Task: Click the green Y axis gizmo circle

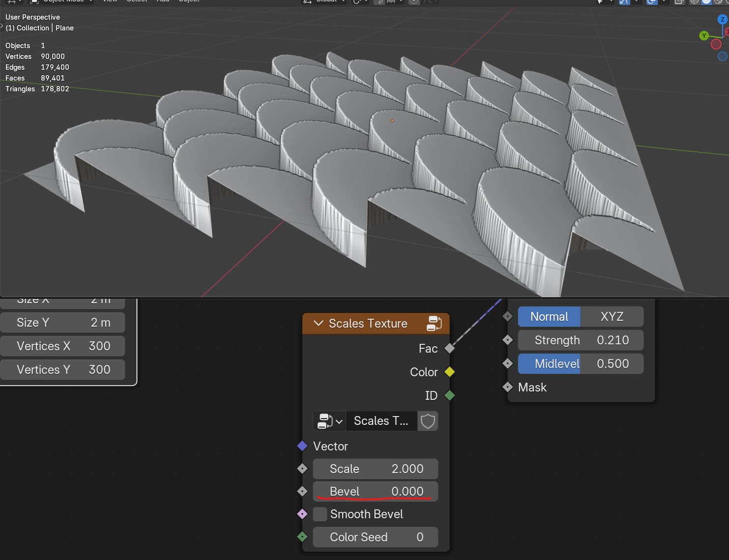Action: point(704,35)
